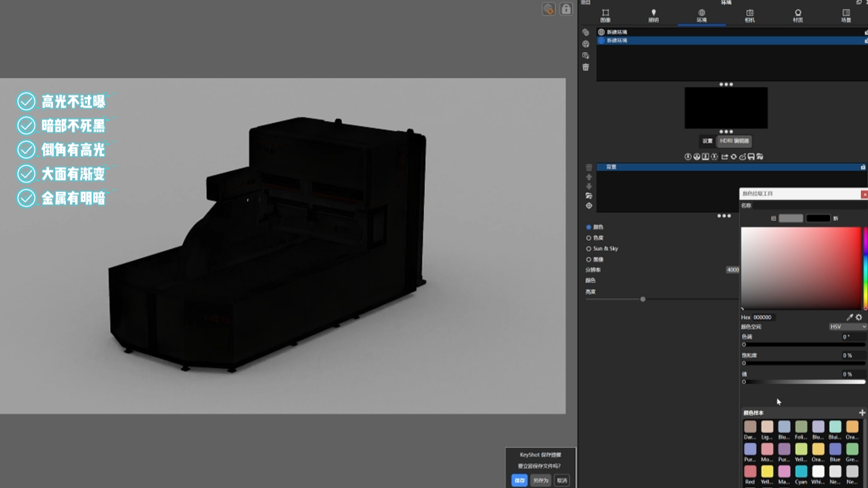
Task: Click the refresh HDRI icon in toolbar
Action: [x=733, y=157]
